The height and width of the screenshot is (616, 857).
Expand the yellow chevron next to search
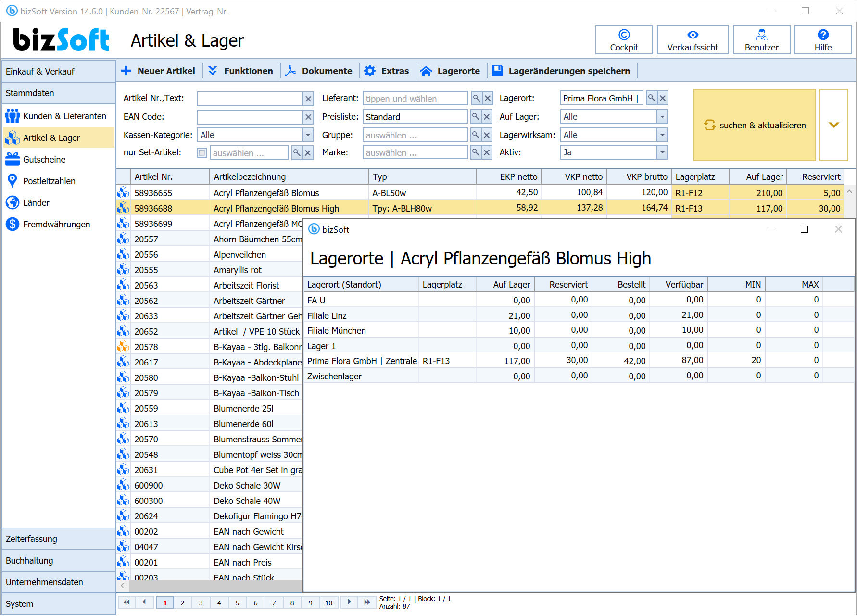(834, 125)
